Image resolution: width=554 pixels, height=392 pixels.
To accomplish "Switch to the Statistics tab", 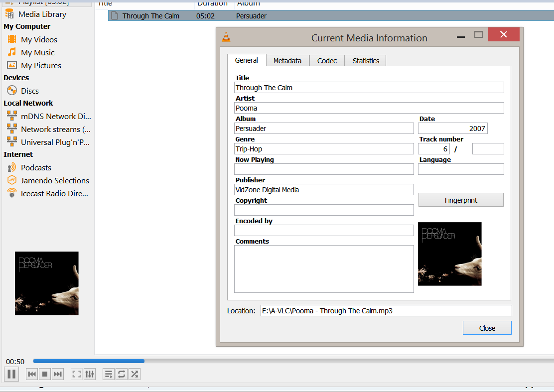I will click(366, 61).
